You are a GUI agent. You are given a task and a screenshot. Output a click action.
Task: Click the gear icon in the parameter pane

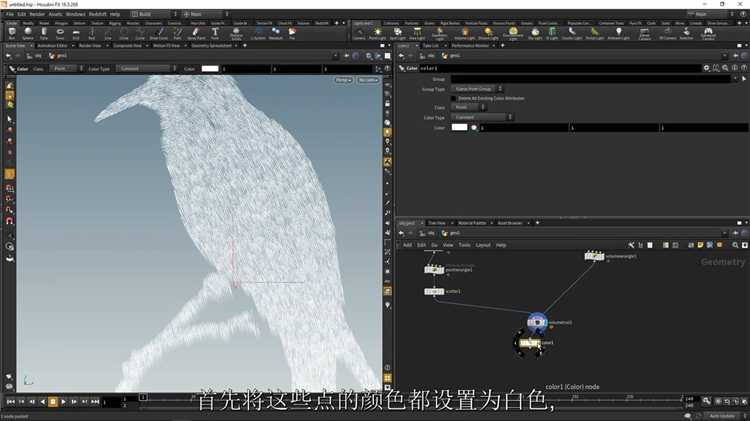[706, 68]
